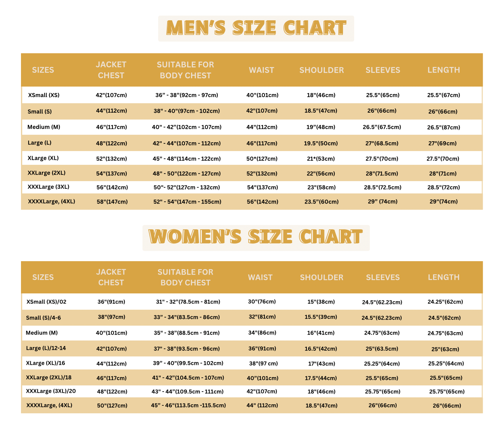The height and width of the screenshot is (422, 504).
Task: Select the men's Jacket Chest column header
Action: point(111,70)
